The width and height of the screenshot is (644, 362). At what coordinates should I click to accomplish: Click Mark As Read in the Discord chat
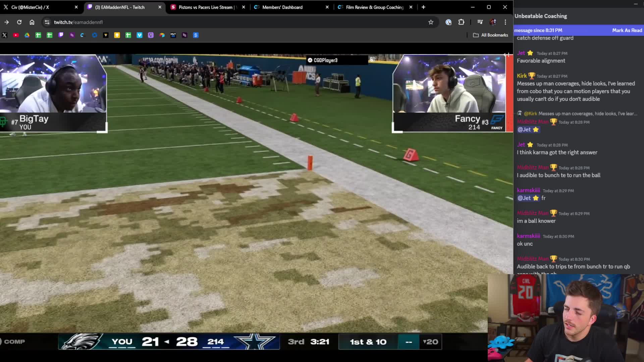click(627, 30)
